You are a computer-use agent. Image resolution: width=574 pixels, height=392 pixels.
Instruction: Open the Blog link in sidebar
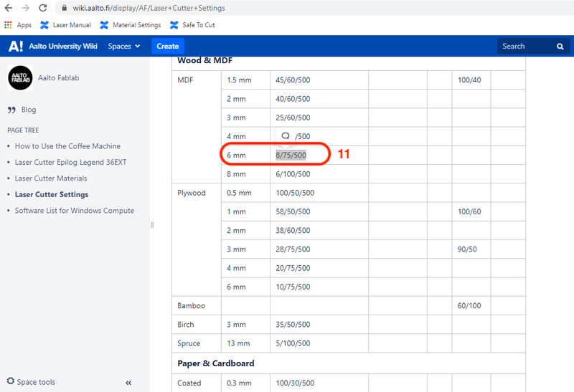click(28, 110)
